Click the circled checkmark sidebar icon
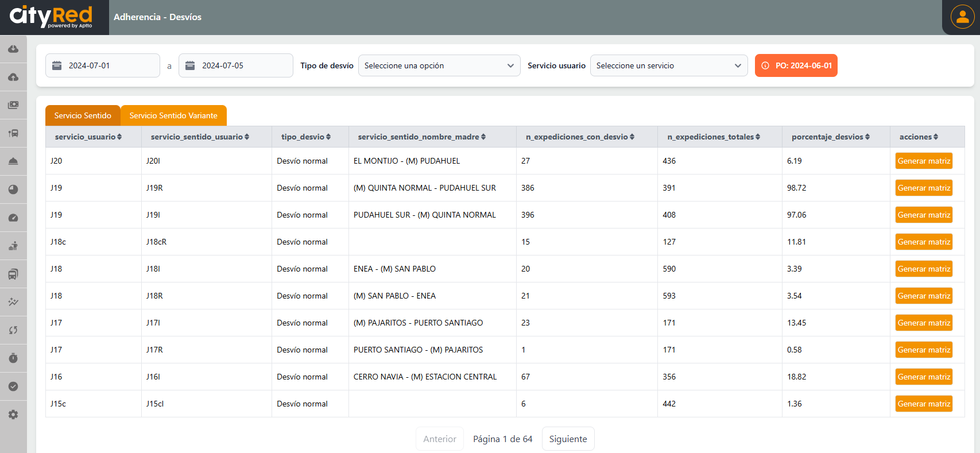 [13, 386]
